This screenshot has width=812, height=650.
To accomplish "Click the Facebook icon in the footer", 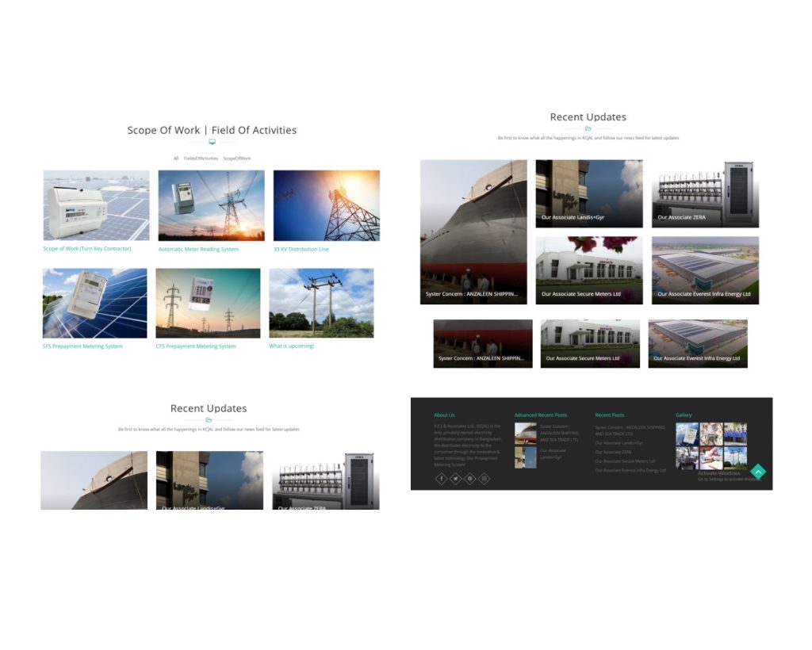I will 441,479.
